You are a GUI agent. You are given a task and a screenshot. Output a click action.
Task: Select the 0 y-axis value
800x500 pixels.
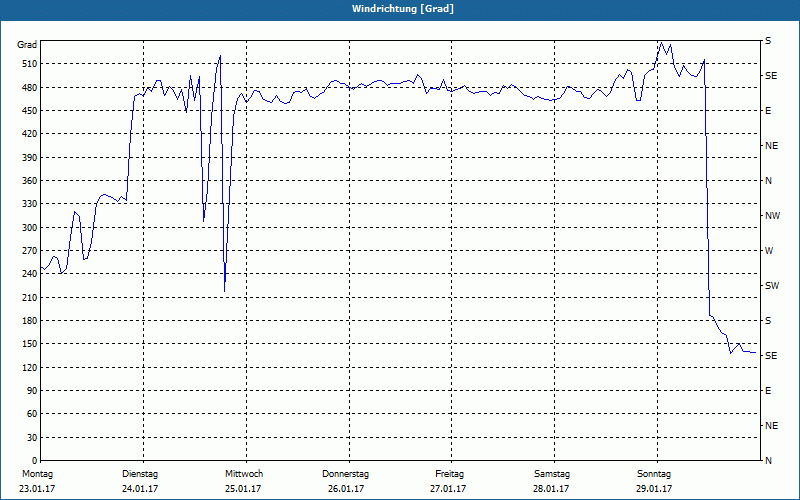[x=35, y=461]
